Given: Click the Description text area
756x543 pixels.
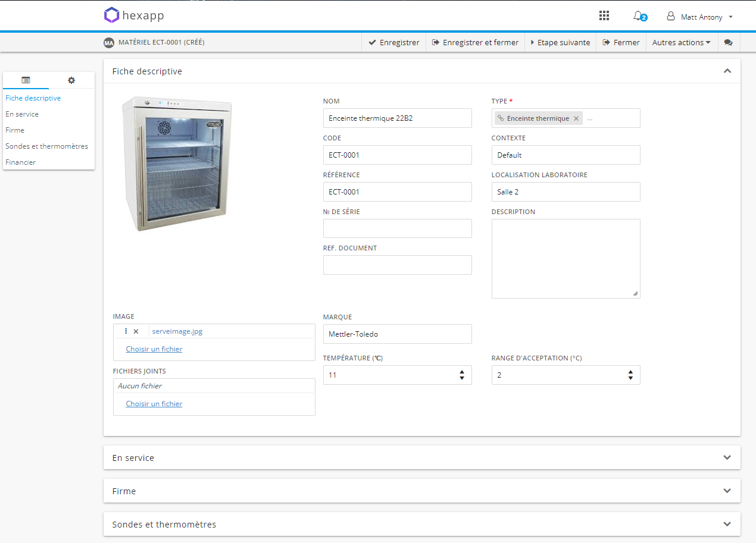Looking at the screenshot, I should (x=566, y=258).
